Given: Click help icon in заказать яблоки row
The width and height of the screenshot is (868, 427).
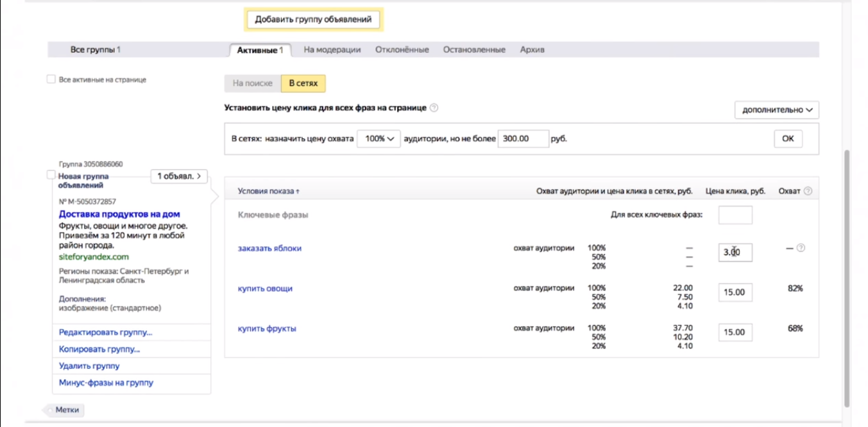Looking at the screenshot, I should 801,248.
